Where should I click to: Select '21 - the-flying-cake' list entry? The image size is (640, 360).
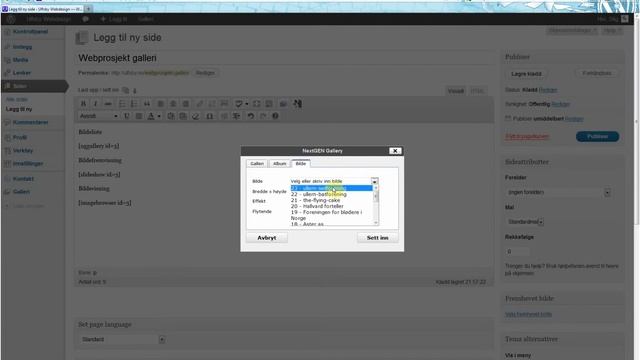coord(316,200)
